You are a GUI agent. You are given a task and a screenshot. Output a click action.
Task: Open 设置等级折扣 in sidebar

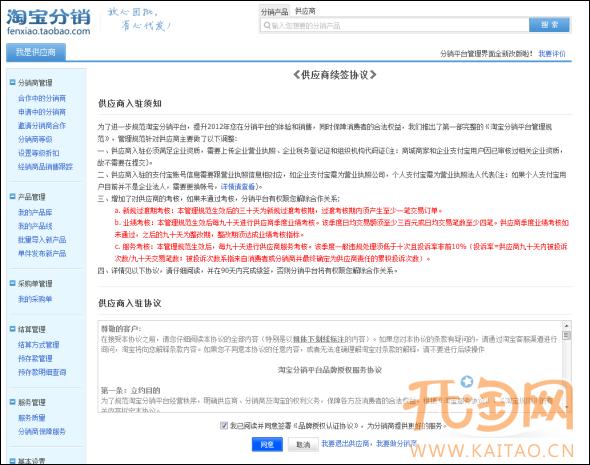39,153
